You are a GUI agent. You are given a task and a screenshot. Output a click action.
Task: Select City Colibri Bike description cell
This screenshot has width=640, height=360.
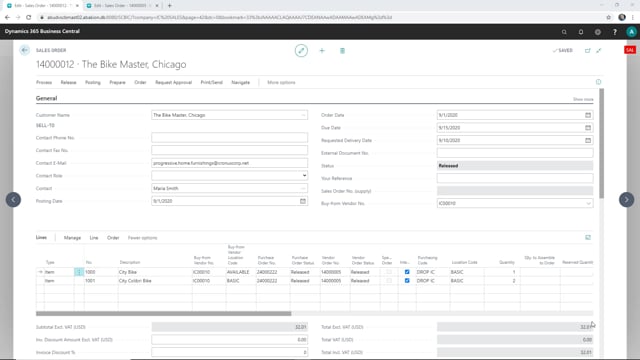pyautogui.click(x=155, y=281)
